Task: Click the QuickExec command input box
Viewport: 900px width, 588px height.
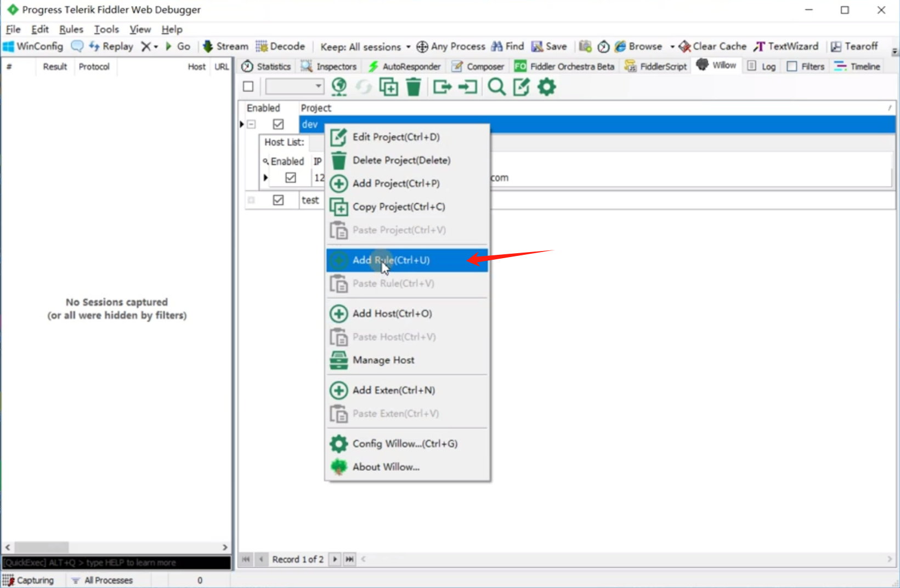Action: pyautogui.click(x=116, y=563)
